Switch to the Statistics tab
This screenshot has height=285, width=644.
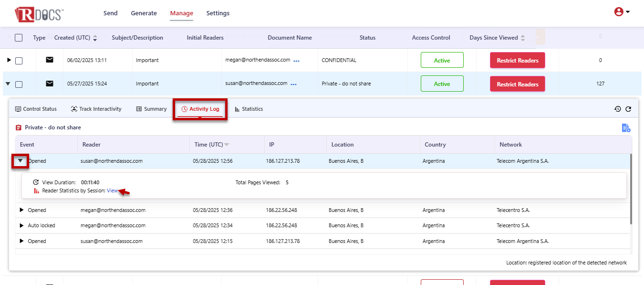[x=249, y=109]
